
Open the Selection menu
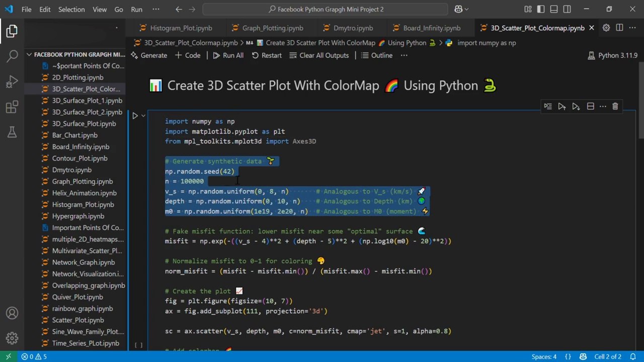click(x=71, y=9)
